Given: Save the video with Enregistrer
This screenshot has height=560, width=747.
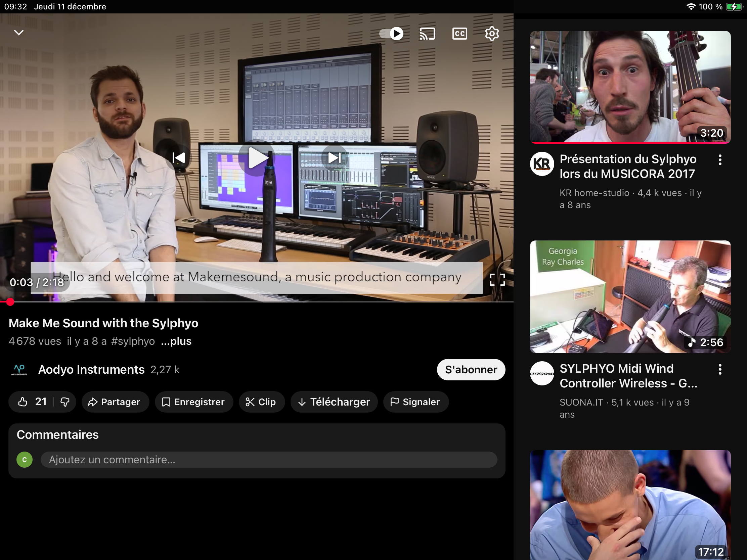Looking at the screenshot, I should [x=194, y=402].
